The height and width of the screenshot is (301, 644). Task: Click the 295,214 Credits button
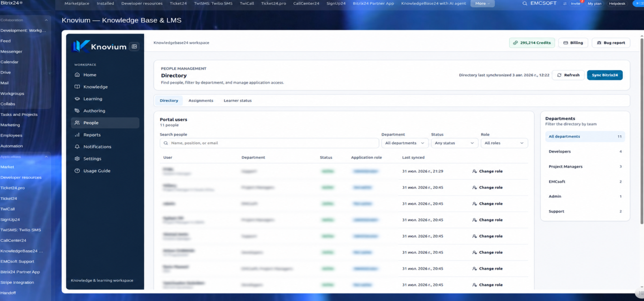(x=532, y=43)
